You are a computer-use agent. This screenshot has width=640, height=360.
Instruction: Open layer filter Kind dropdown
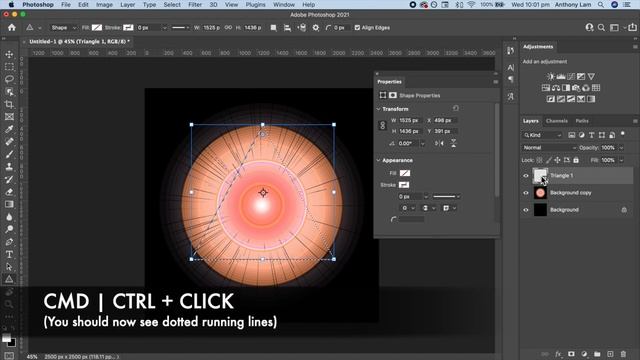[542, 135]
